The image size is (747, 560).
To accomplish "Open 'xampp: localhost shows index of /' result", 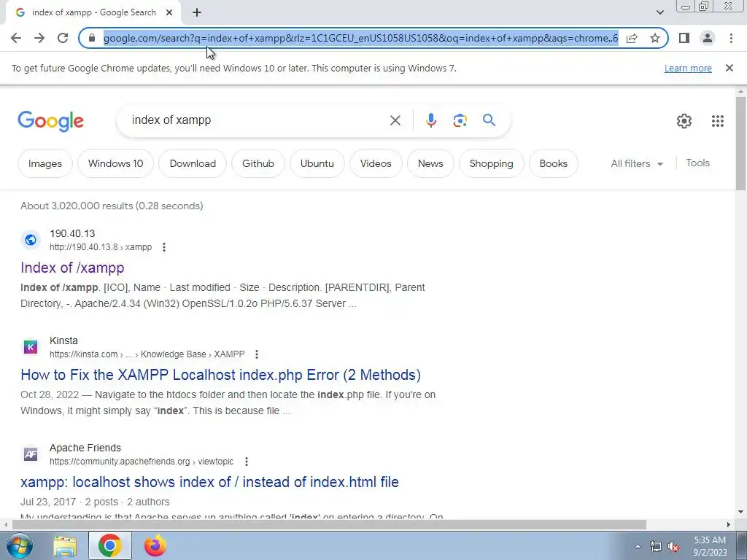I will tap(209, 482).
